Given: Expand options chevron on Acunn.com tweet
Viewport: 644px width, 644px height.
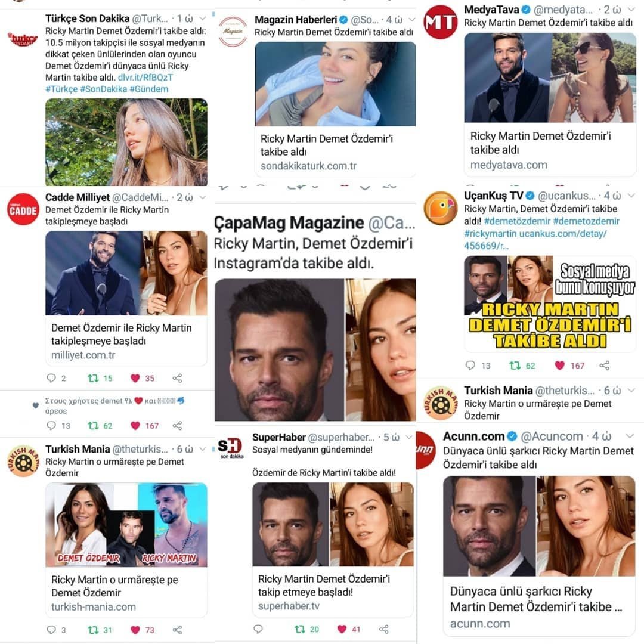Looking at the screenshot, I should click(x=630, y=436).
